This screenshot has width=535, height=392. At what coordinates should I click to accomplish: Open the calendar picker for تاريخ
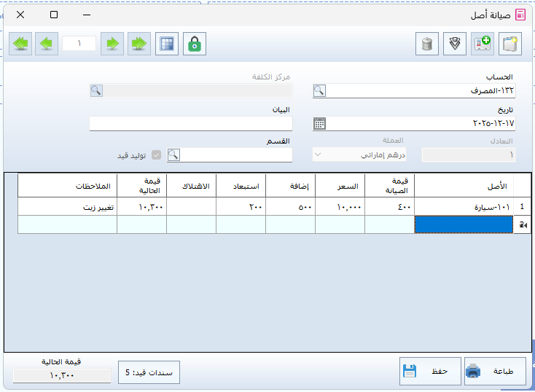[319, 123]
